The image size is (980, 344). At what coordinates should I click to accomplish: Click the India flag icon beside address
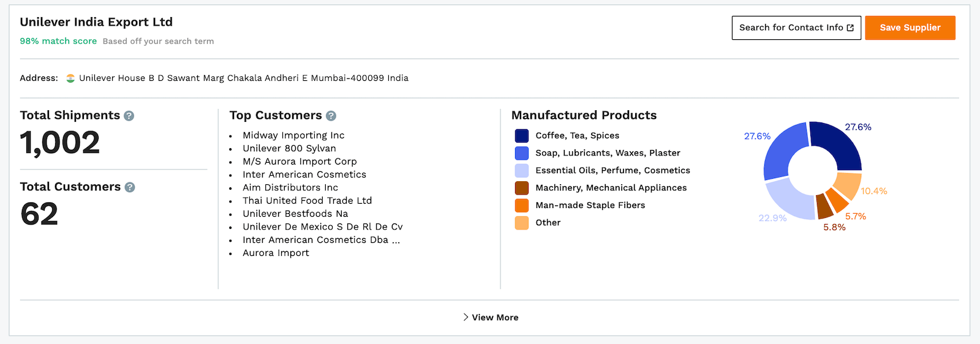(70, 78)
